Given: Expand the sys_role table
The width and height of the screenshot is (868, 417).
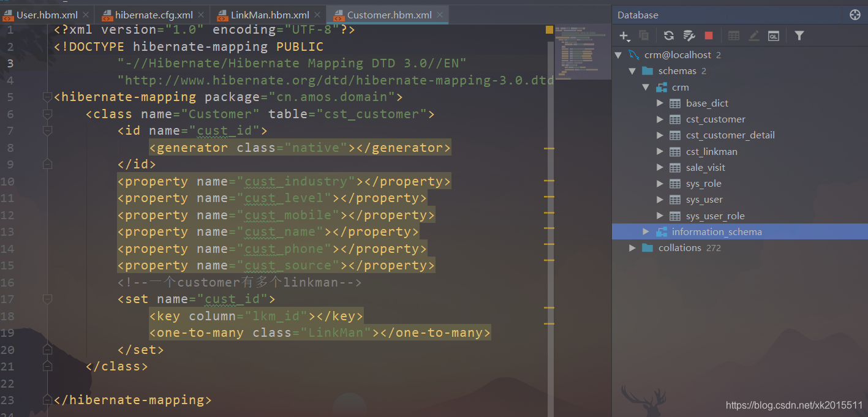Looking at the screenshot, I should 660,184.
